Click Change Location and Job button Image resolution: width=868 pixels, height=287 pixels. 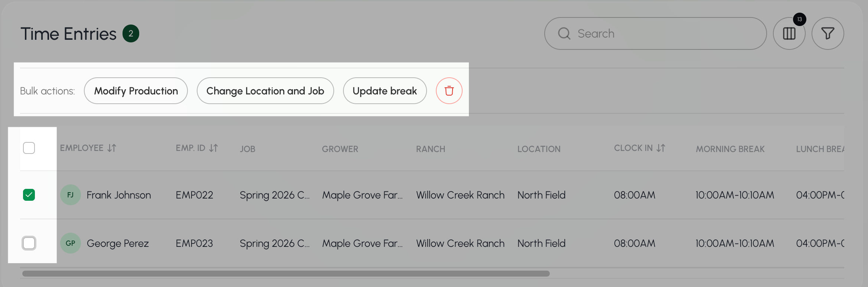[265, 91]
